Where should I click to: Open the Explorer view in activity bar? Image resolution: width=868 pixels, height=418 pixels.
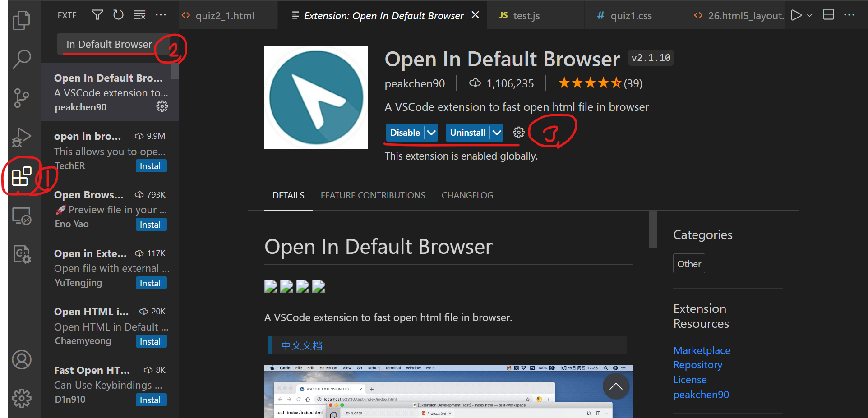click(21, 20)
